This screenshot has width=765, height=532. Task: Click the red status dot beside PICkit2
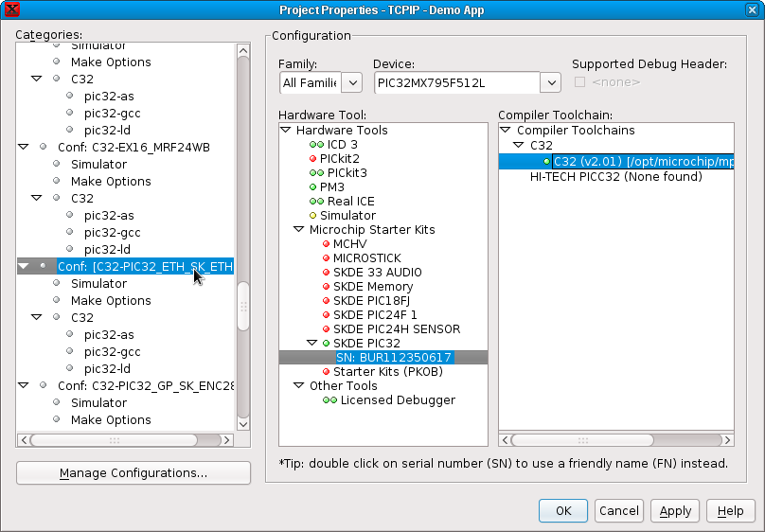(x=313, y=159)
